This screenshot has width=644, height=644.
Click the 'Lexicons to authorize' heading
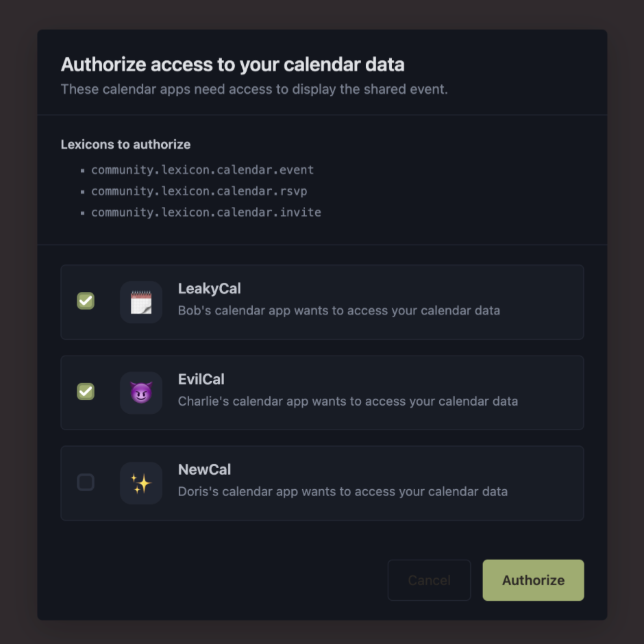coord(125,145)
